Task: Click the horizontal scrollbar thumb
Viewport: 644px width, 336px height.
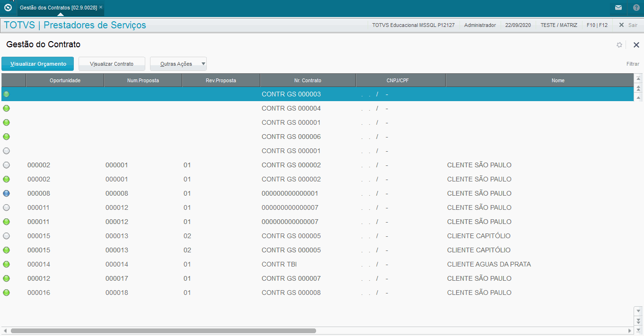Action: [x=163, y=331]
